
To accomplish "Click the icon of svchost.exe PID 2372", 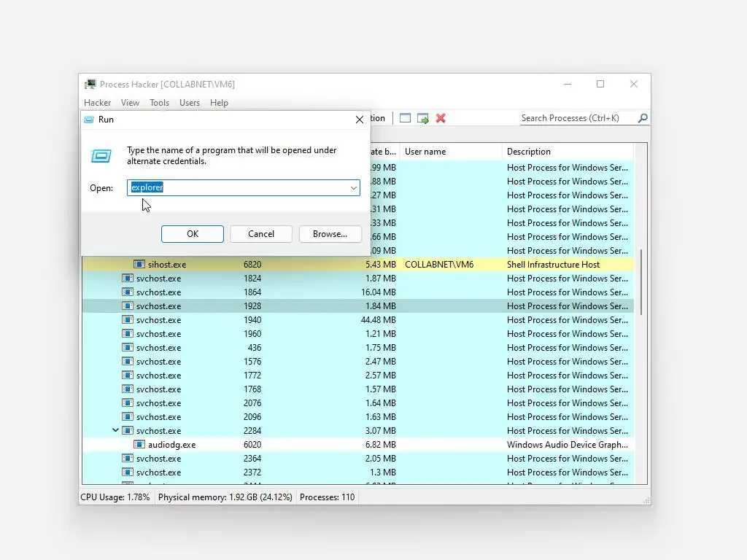I will coord(127,472).
